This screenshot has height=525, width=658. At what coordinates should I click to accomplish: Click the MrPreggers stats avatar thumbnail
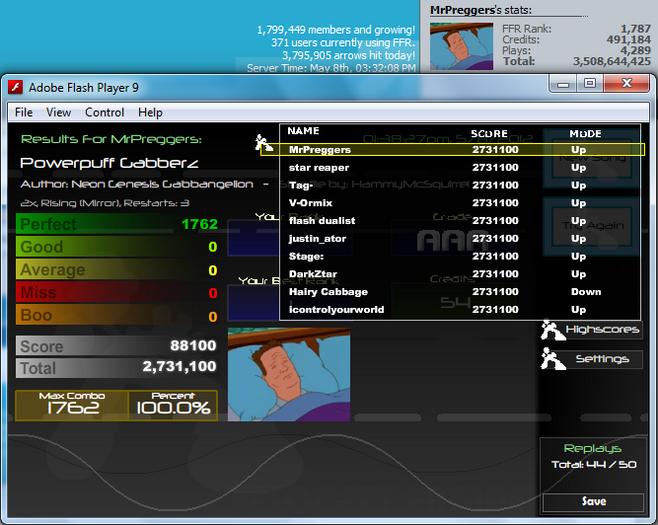[x=462, y=46]
